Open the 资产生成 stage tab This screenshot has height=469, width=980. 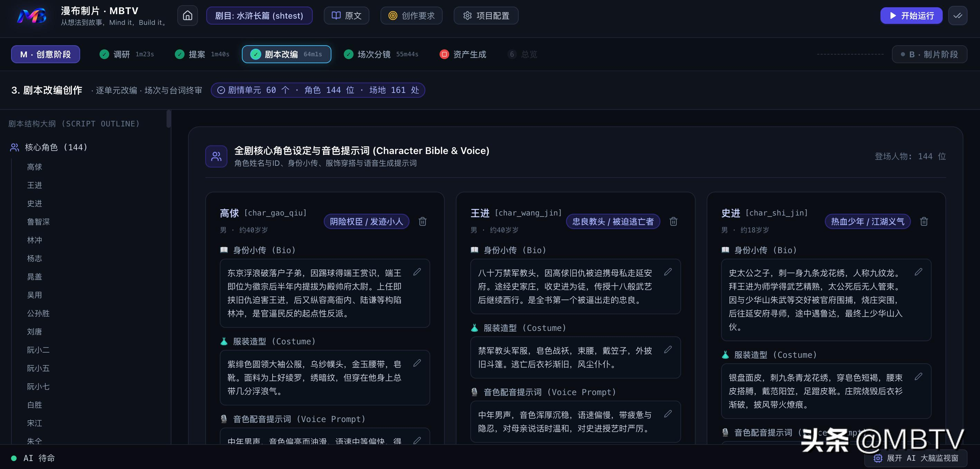[463, 54]
